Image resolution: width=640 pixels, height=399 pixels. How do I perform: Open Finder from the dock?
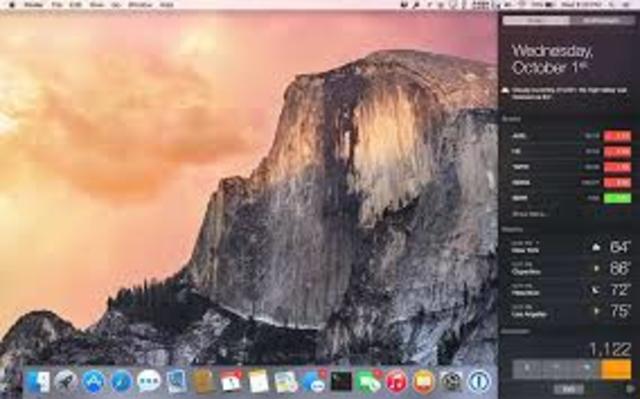pos(38,382)
